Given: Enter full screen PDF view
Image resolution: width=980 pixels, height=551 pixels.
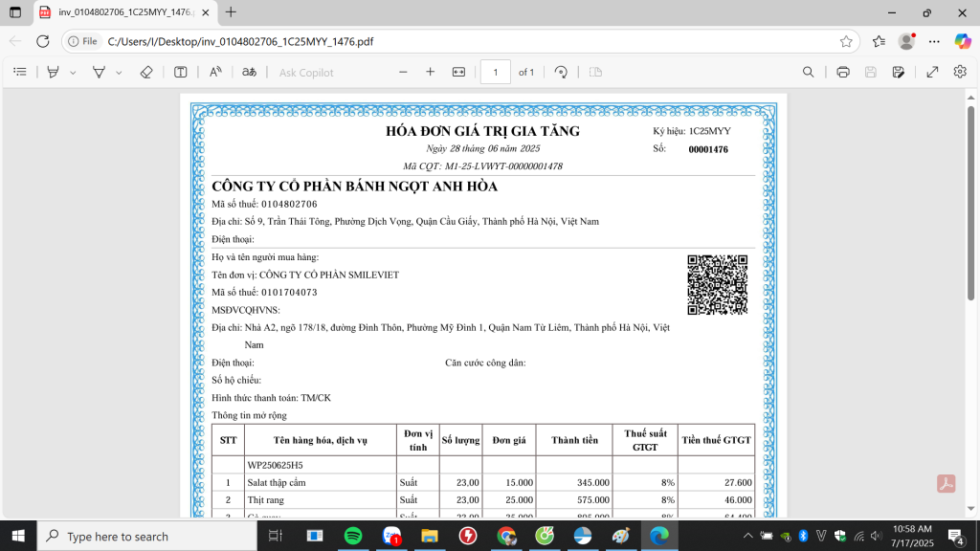Looking at the screenshot, I should [x=932, y=72].
